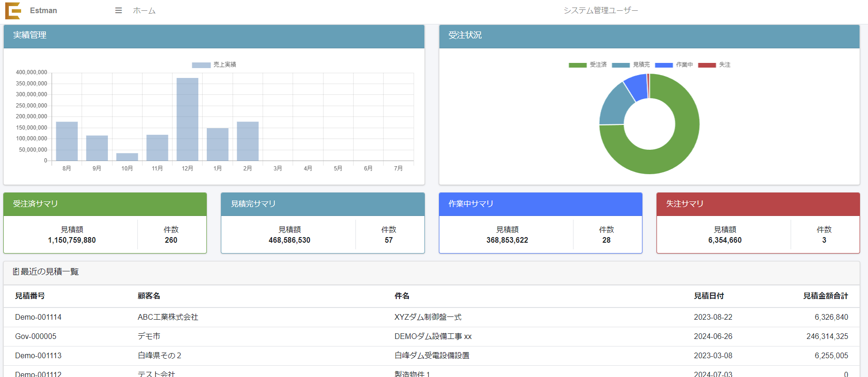Click subject DEMOダム設備工事 xx
This screenshot has height=377, width=868.
(x=433, y=336)
